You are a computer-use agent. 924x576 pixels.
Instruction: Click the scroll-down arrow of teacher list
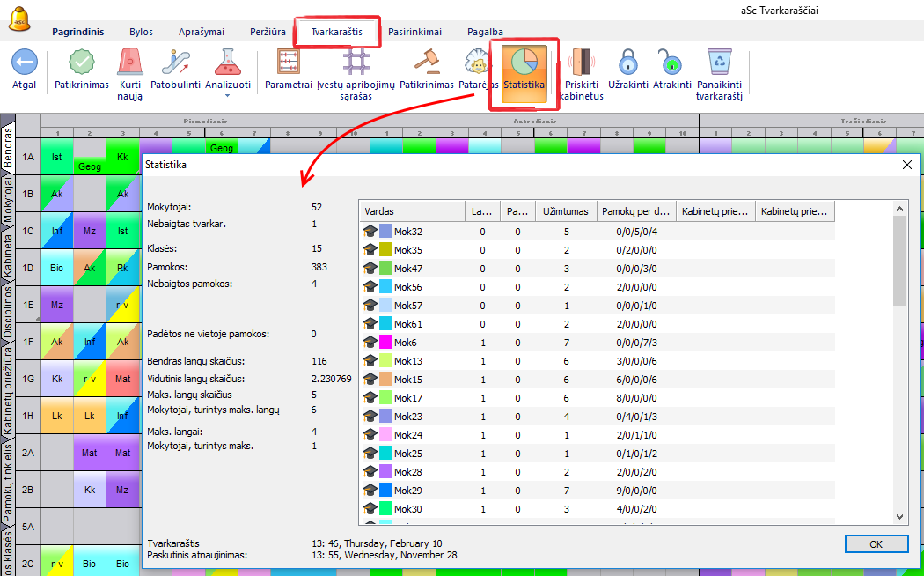[899, 517]
